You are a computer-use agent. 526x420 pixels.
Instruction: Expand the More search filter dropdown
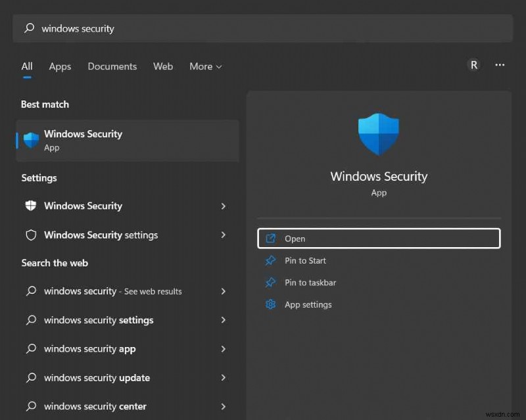point(205,66)
